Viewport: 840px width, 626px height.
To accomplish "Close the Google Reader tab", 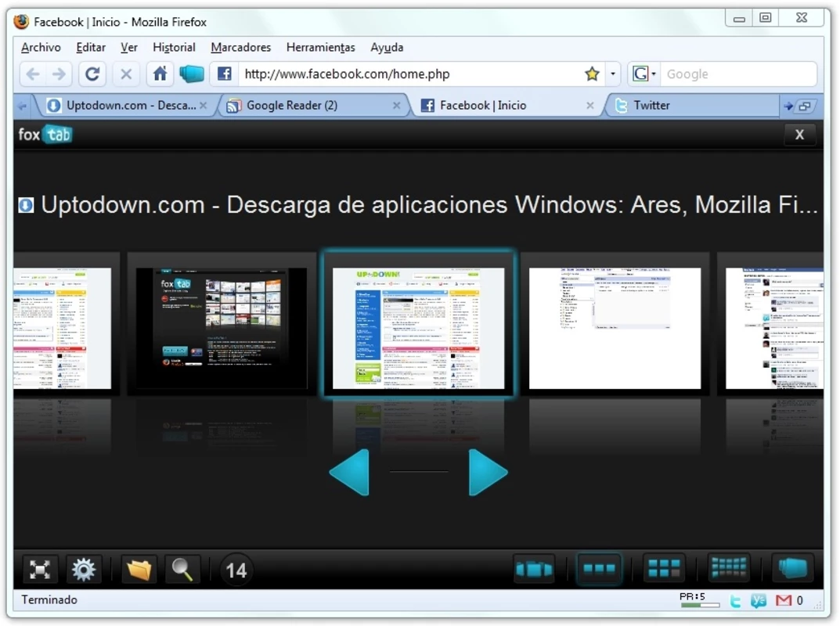I will (396, 106).
